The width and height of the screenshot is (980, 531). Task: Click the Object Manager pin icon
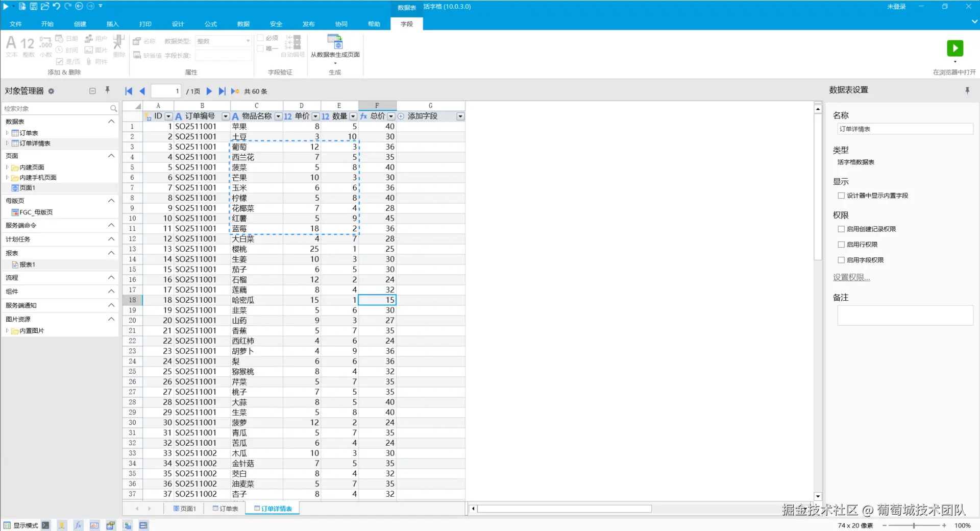pos(107,90)
